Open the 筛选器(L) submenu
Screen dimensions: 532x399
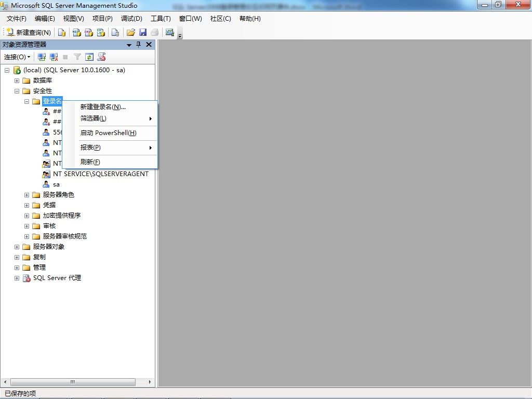pyautogui.click(x=110, y=118)
